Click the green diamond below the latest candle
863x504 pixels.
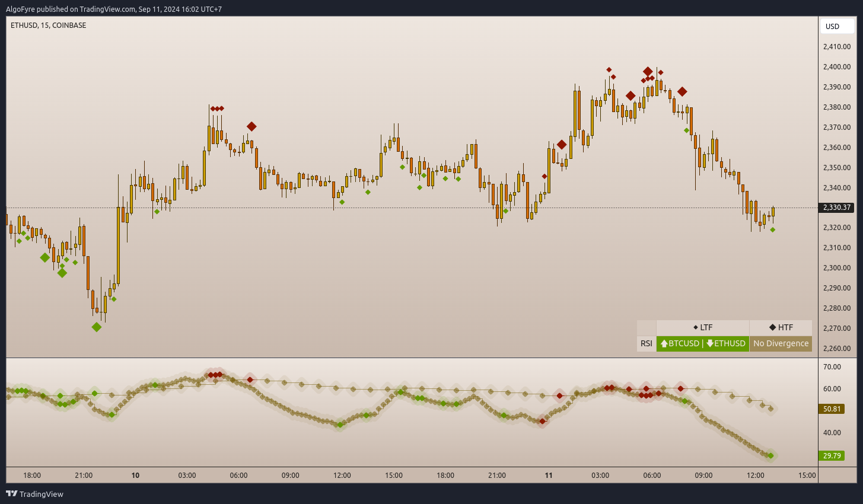pyautogui.click(x=772, y=229)
